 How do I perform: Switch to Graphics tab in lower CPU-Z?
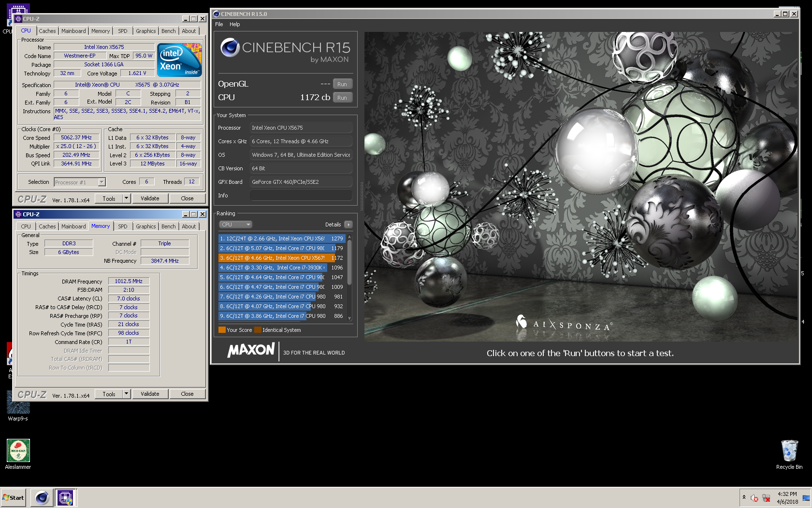point(145,226)
